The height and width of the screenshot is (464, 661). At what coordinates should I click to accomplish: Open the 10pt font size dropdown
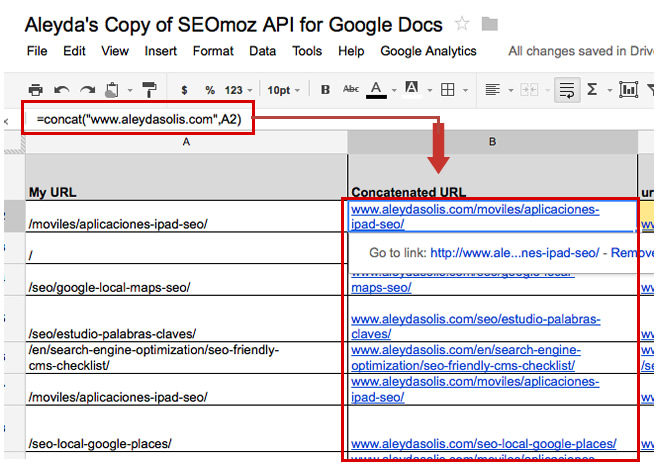[284, 90]
